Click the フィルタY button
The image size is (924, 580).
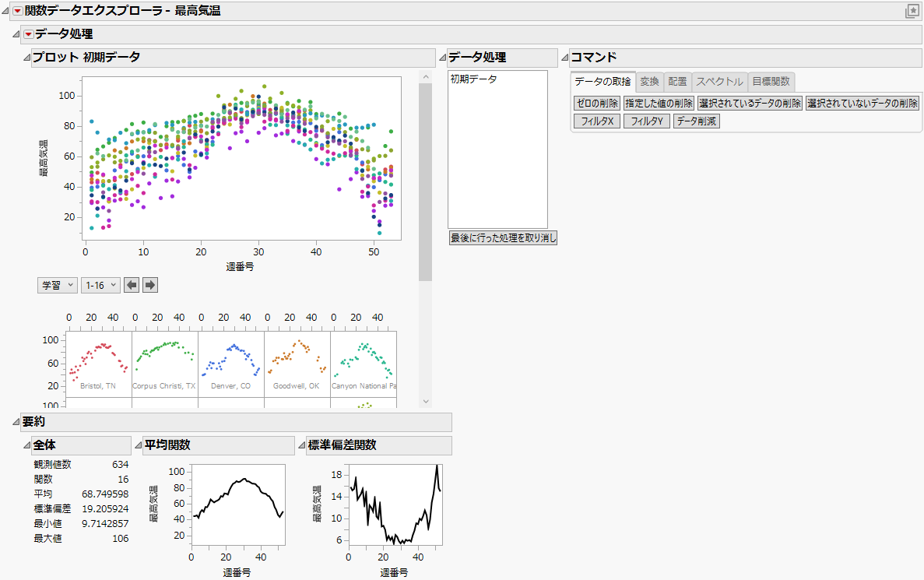pos(646,120)
